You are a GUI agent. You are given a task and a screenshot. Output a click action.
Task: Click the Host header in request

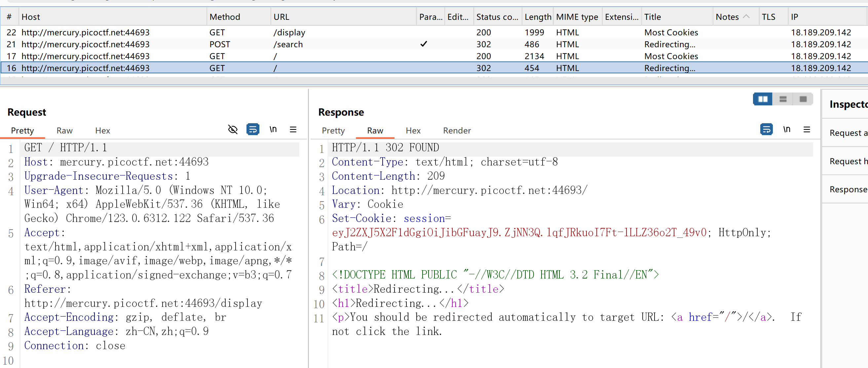point(116,162)
